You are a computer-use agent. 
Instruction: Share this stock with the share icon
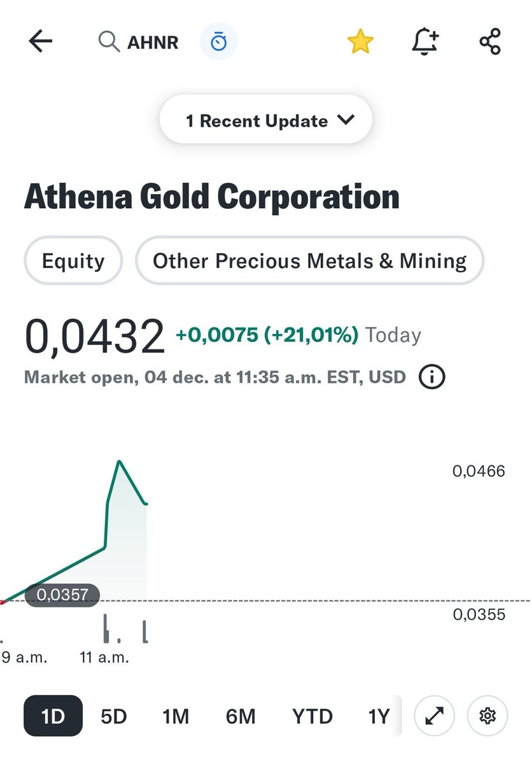490,42
